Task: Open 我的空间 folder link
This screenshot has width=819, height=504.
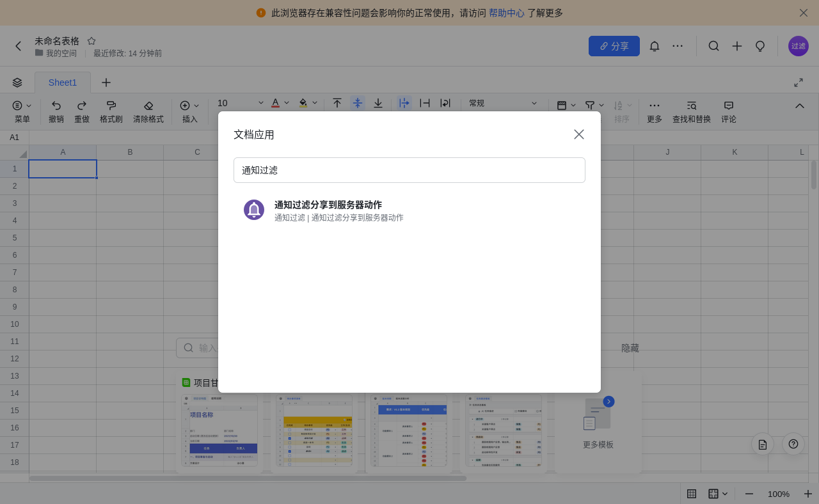Action: click(56, 53)
